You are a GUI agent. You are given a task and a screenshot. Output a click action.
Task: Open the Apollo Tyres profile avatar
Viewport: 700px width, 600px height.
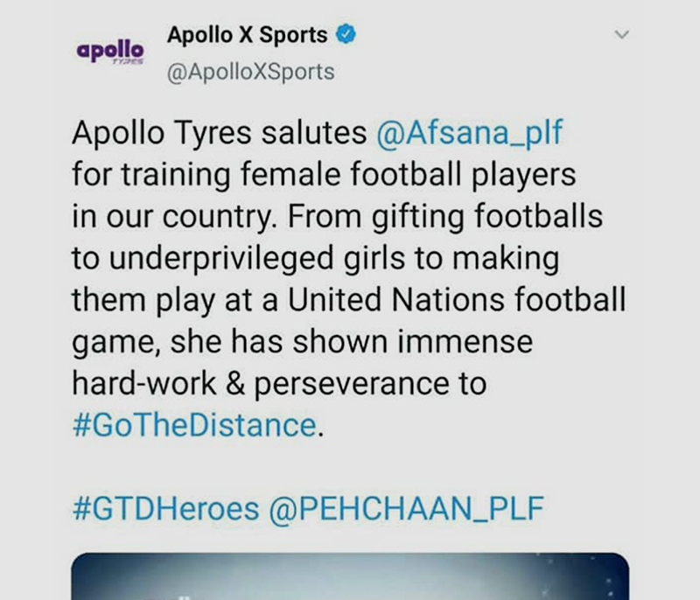[110, 52]
